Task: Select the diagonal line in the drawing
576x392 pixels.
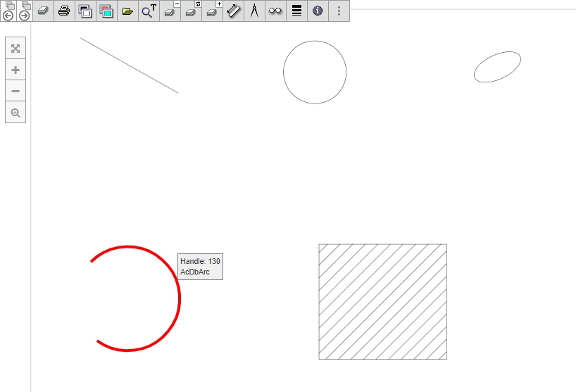Action: point(130,65)
